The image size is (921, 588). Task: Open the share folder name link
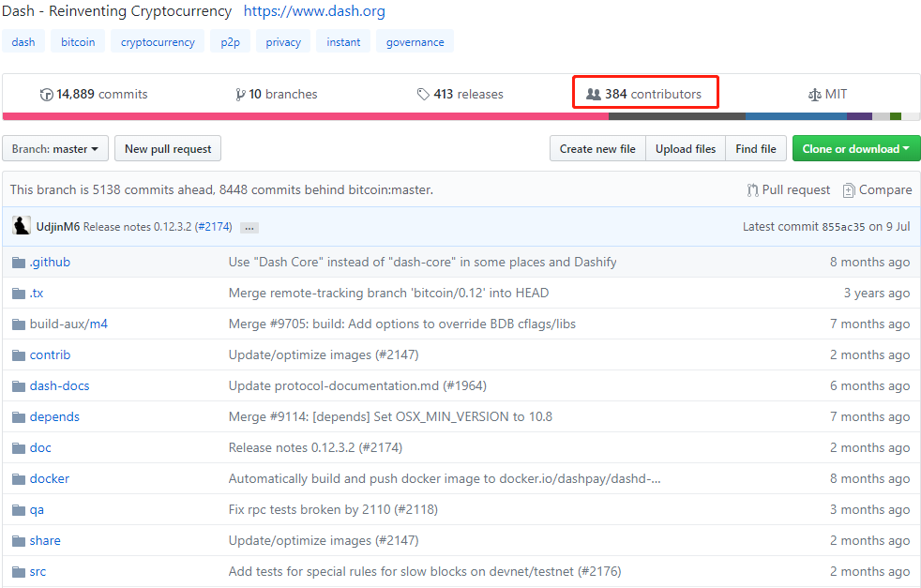[x=45, y=540]
